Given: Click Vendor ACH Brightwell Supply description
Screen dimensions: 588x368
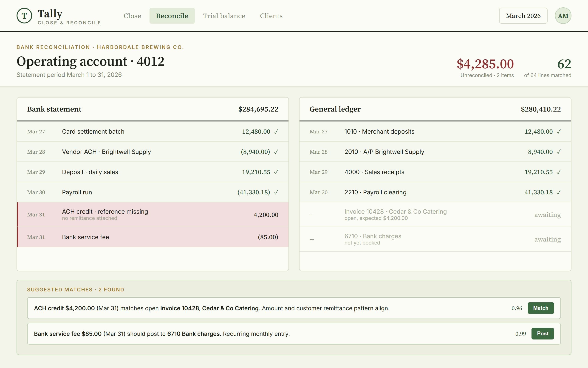Looking at the screenshot, I should tap(106, 152).
